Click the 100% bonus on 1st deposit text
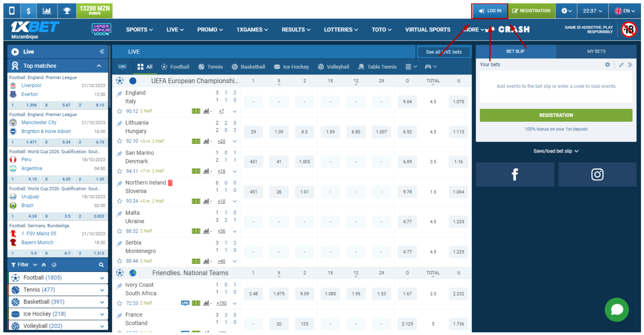Screen dimensions: 644x335 point(556,129)
